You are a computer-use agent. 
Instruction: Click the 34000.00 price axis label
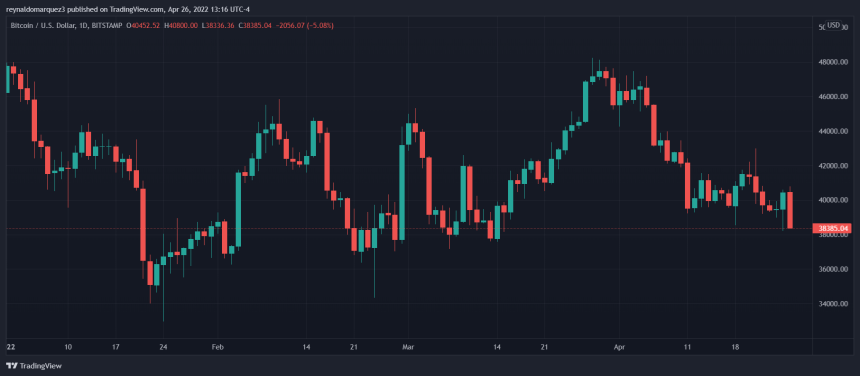point(833,304)
